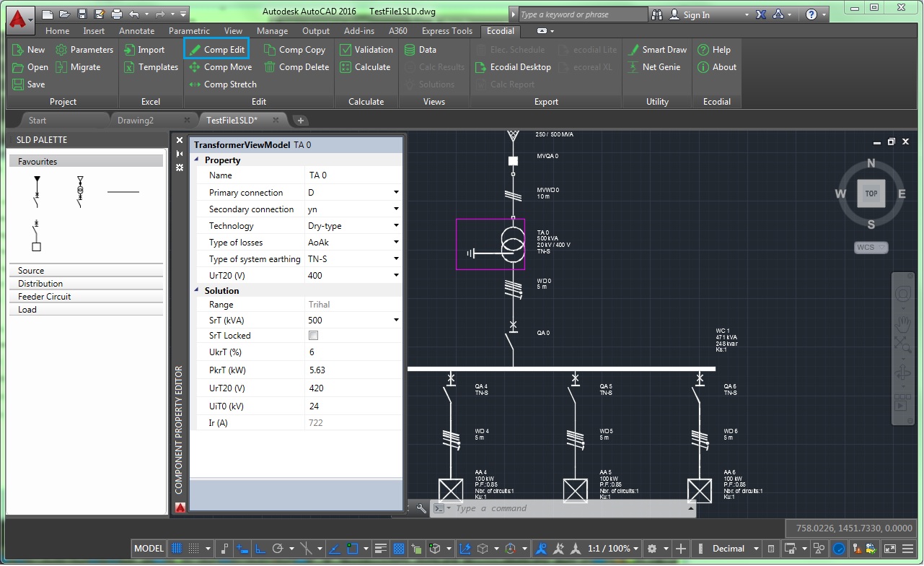Click the load feeder symbol in Favourites
The width and height of the screenshot is (924, 566).
pyautogui.click(x=37, y=236)
